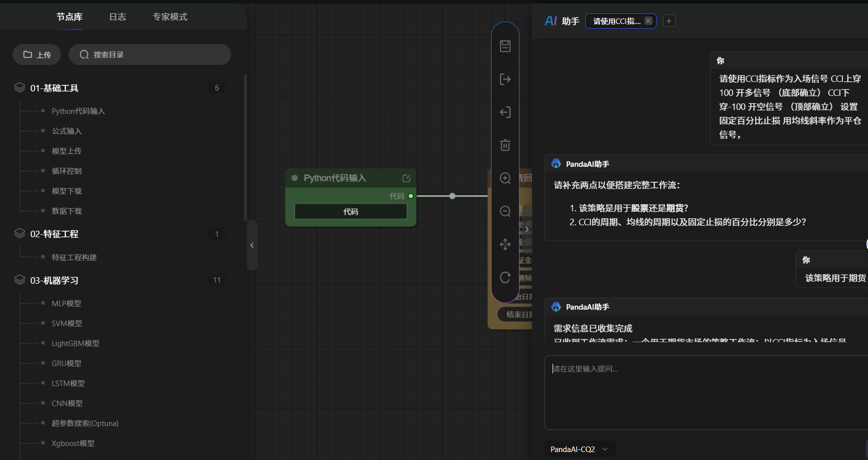
Task: Select 超参数搜索(Optuna) node item
Action: 85,423
